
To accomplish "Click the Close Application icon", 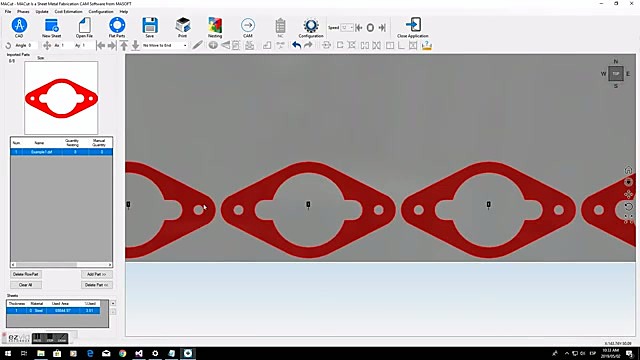I will coord(413,24).
